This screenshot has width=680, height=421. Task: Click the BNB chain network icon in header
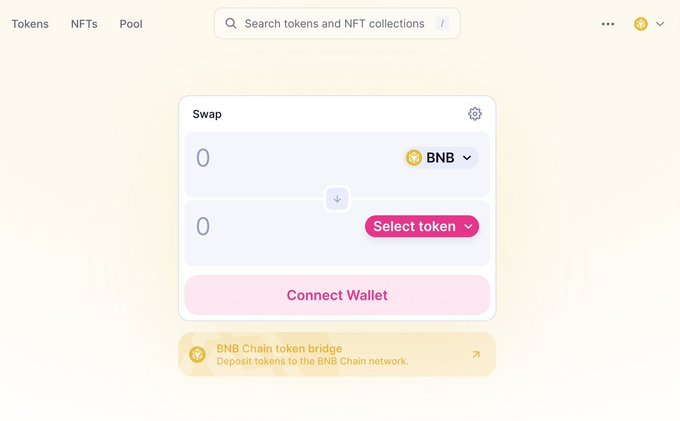(641, 24)
